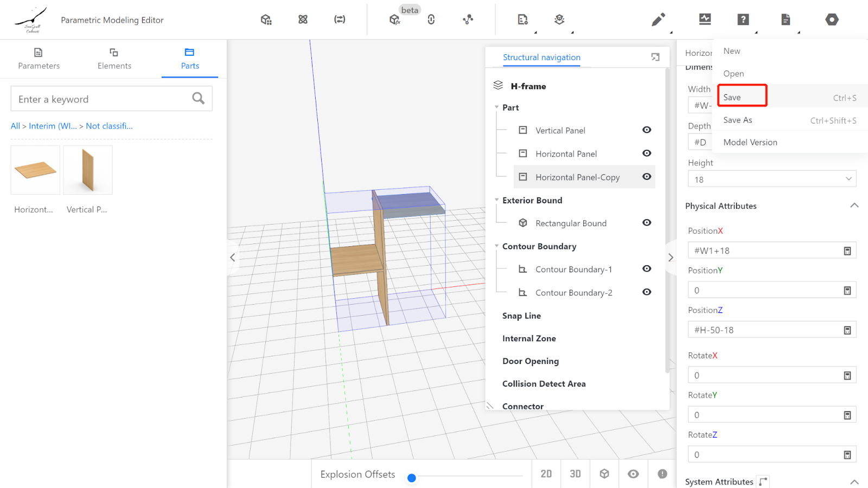Screen dimensions: 868x488
Task: Click the Interim breadcrumb link
Action: (x=53, y=126)
